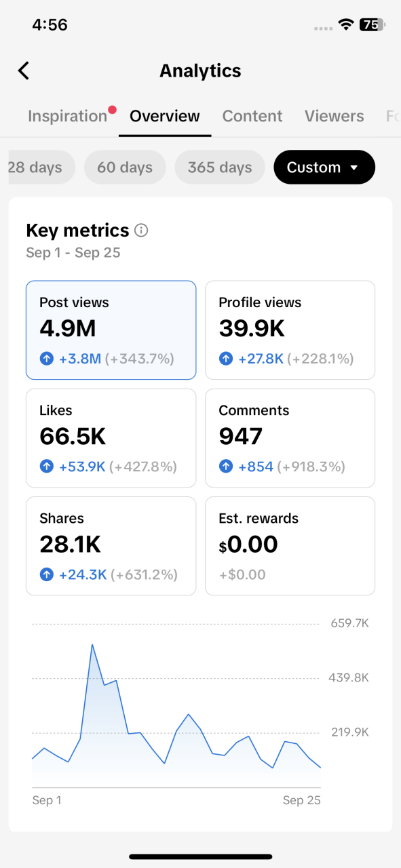
Task: Tap the (+918.3%) percentage text
Action: 311,467
